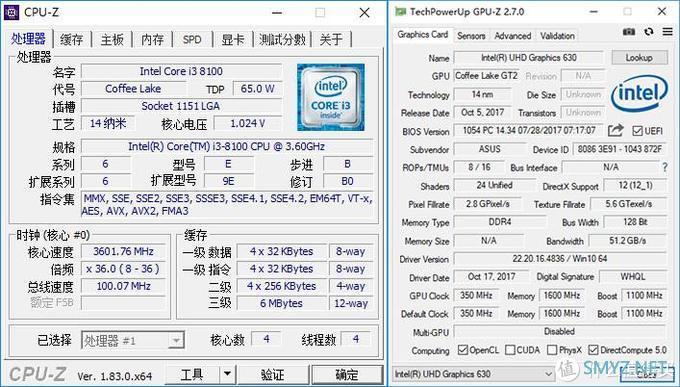The image size is (680, 387).
Task: Toggle the PhysX checkbox
Action: 552,350
